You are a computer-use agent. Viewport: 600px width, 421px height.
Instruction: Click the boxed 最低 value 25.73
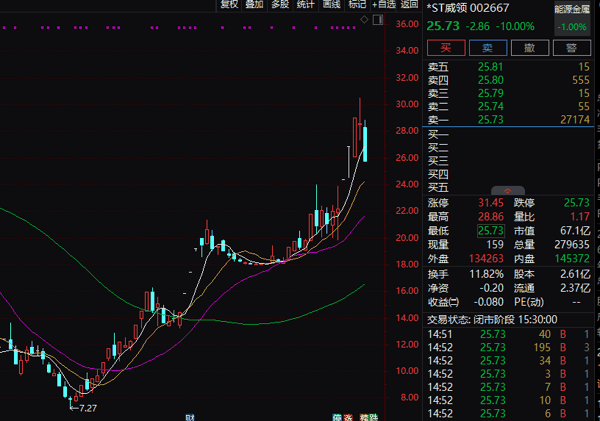tap(491, 231)
